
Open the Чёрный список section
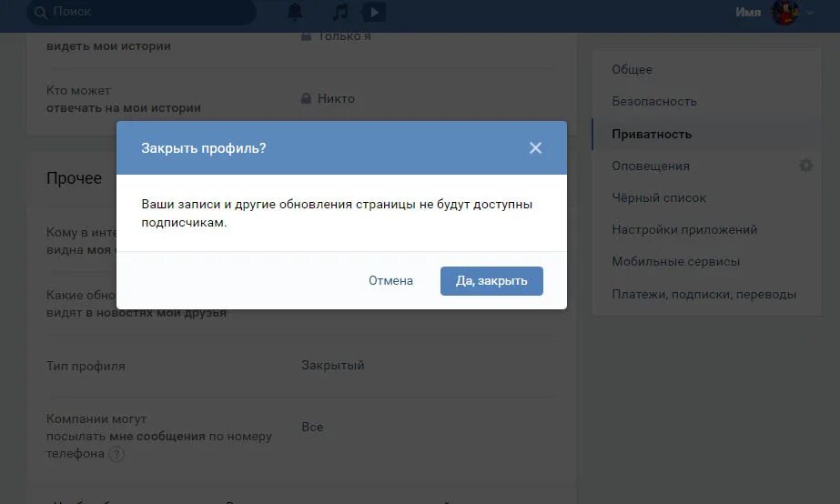[x=658, y=197]
